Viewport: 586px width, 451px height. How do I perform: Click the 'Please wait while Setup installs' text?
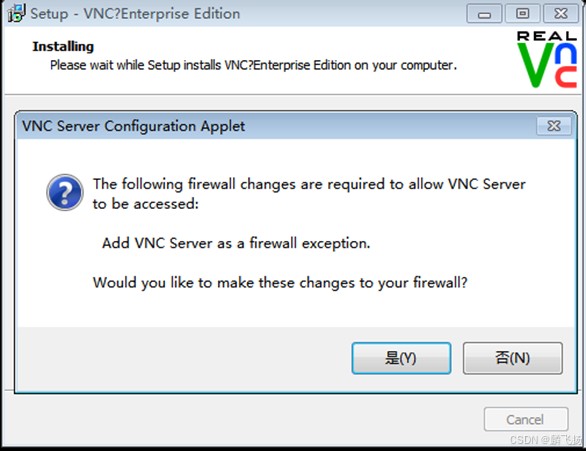253,65
